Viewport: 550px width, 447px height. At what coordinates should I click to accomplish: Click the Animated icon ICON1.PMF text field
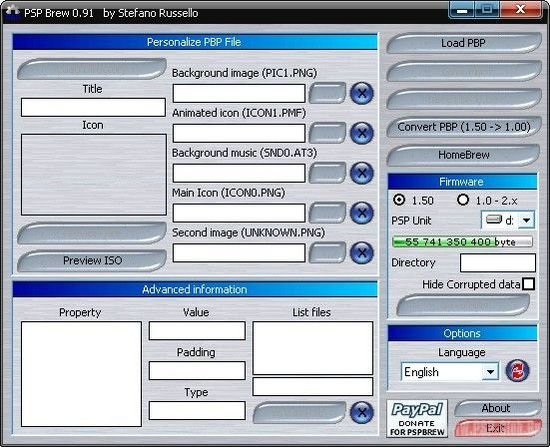[x=239, y=133]
